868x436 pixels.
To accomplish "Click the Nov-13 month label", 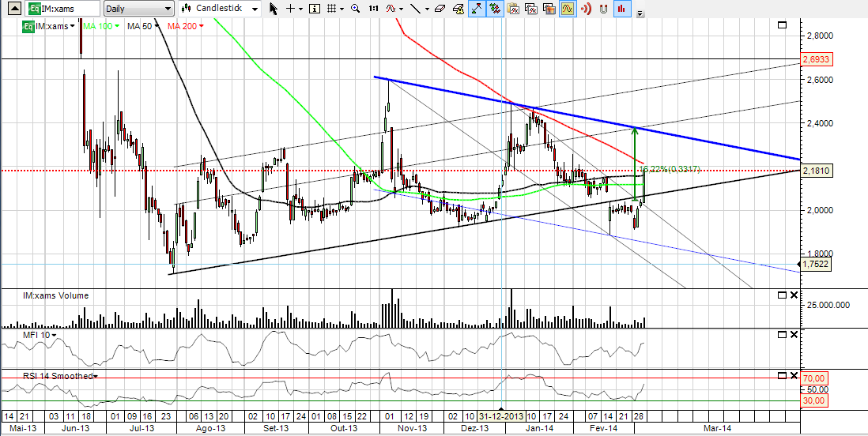I will pos(413,428).
